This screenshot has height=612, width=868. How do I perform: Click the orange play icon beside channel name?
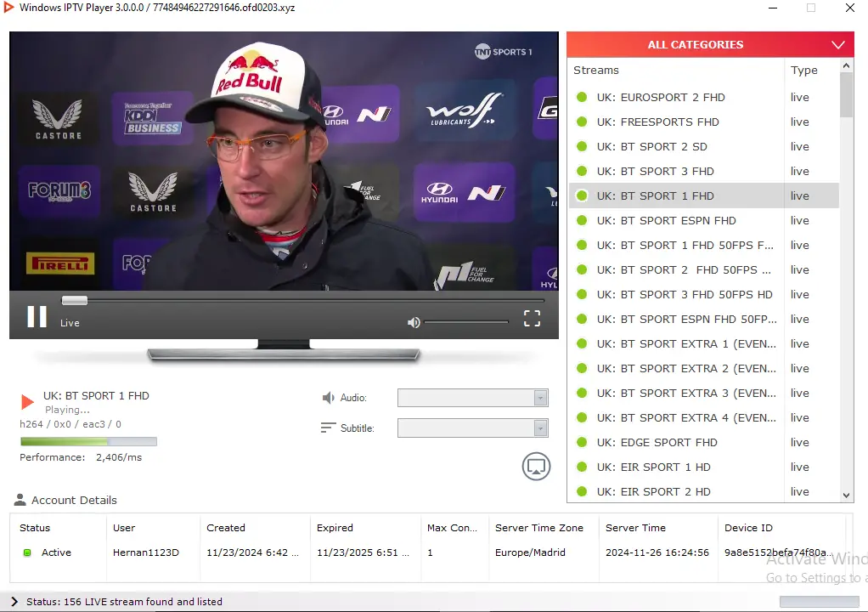coord(27,401)
